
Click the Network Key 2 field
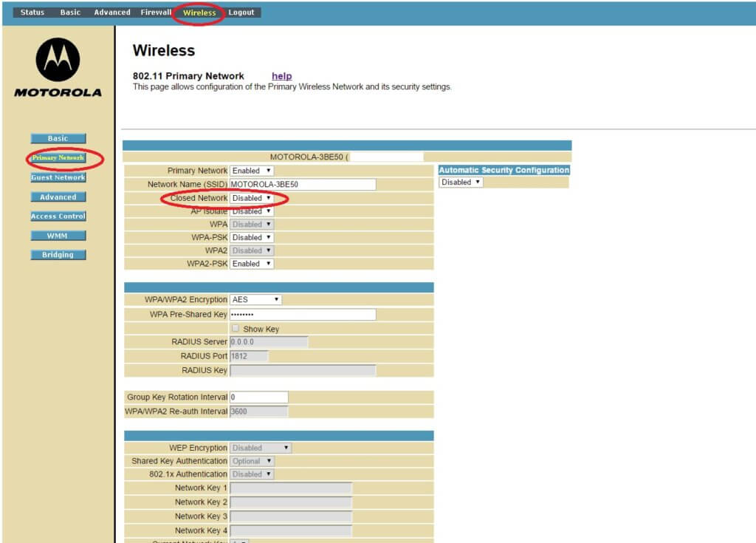point(291,502)
